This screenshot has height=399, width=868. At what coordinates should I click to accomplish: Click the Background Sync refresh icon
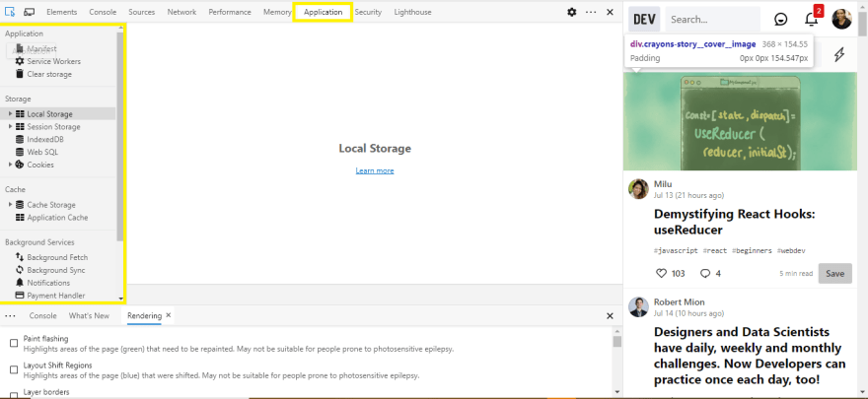tap(20, 270)
